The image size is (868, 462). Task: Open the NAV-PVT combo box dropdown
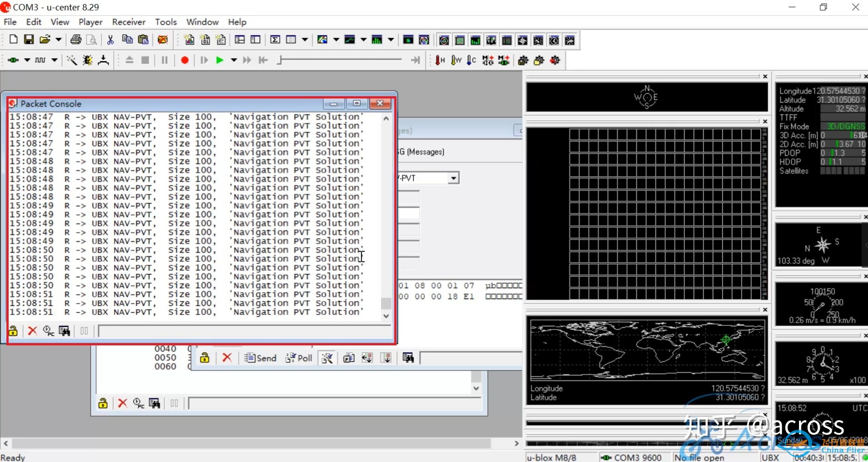tap(453, 178)
